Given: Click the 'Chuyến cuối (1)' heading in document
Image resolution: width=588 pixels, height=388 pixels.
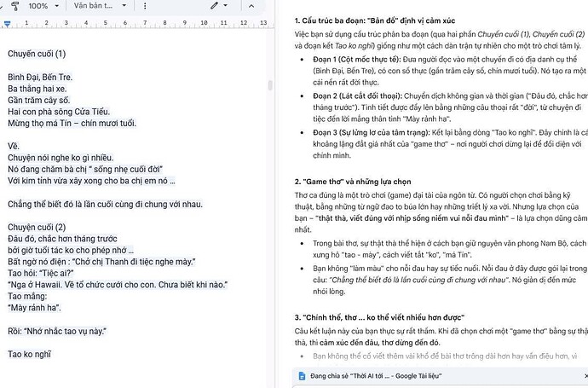Looking at the screenshot, I should pyautogui.click(x=37, y=54).
